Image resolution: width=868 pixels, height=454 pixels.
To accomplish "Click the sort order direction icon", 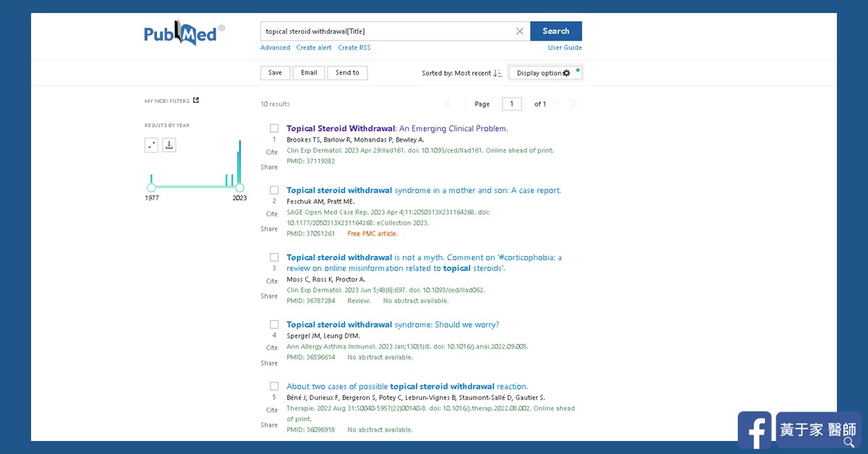I will pos(498,73).
